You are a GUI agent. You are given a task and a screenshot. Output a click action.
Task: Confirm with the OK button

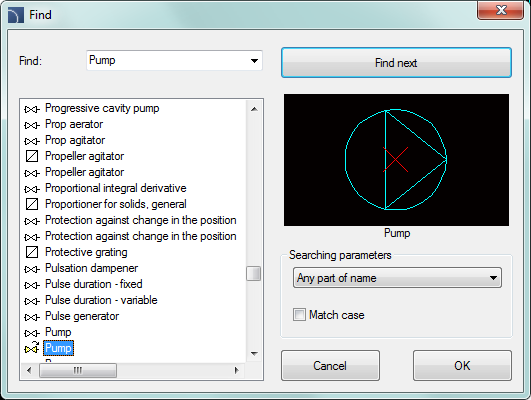click(x=462, y=365)
